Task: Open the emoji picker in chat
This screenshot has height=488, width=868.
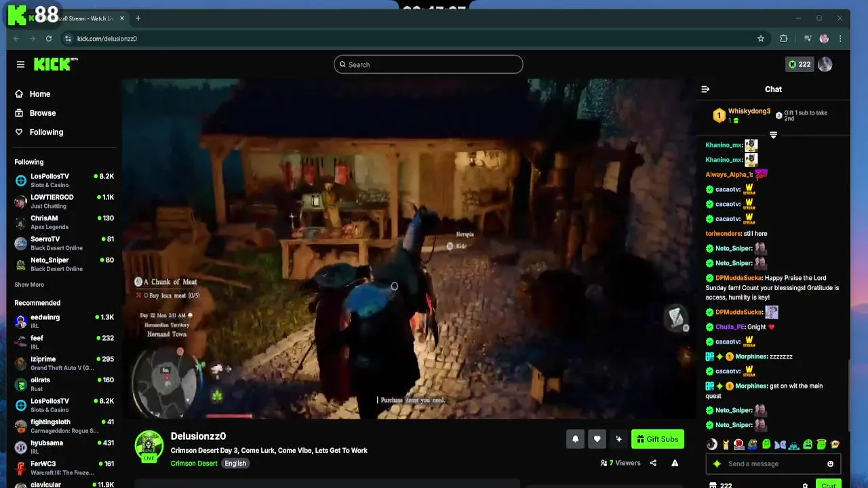Action: pos(830,464)
